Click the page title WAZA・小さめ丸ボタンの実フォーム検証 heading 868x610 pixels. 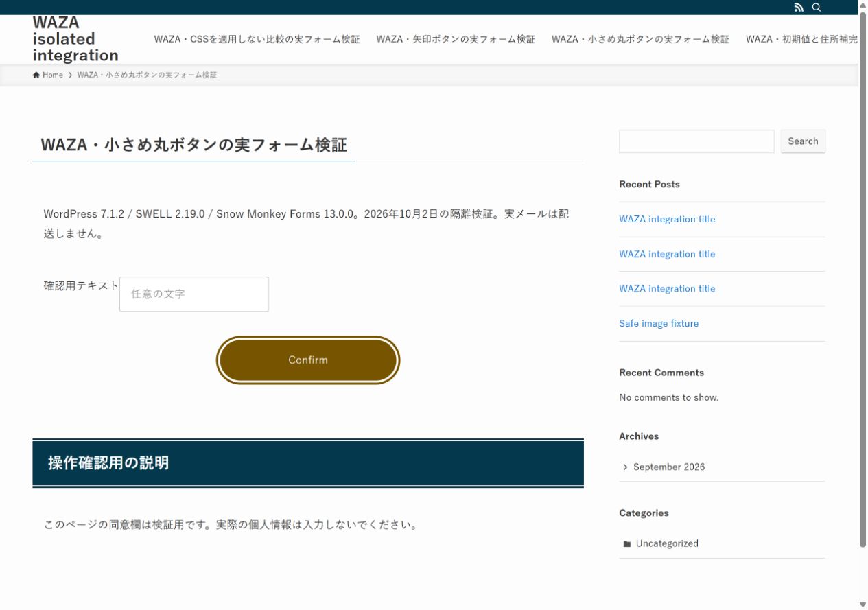(193, 145)
